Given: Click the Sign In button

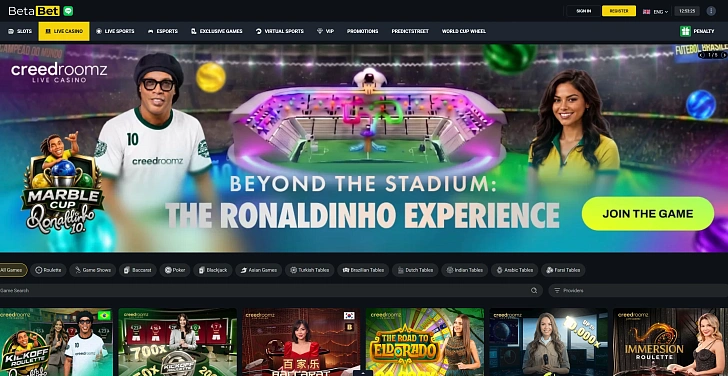Looking at the screenshot, I should (583, 11).
